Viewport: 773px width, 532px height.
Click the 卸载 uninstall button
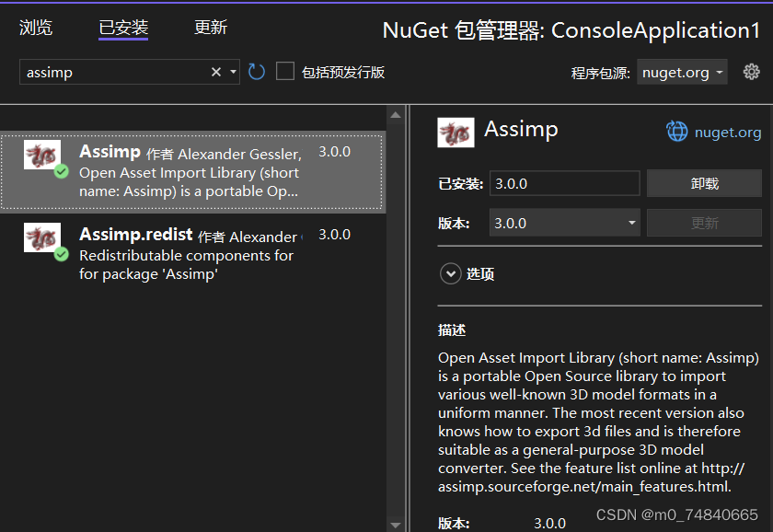(x=704, y=183)
